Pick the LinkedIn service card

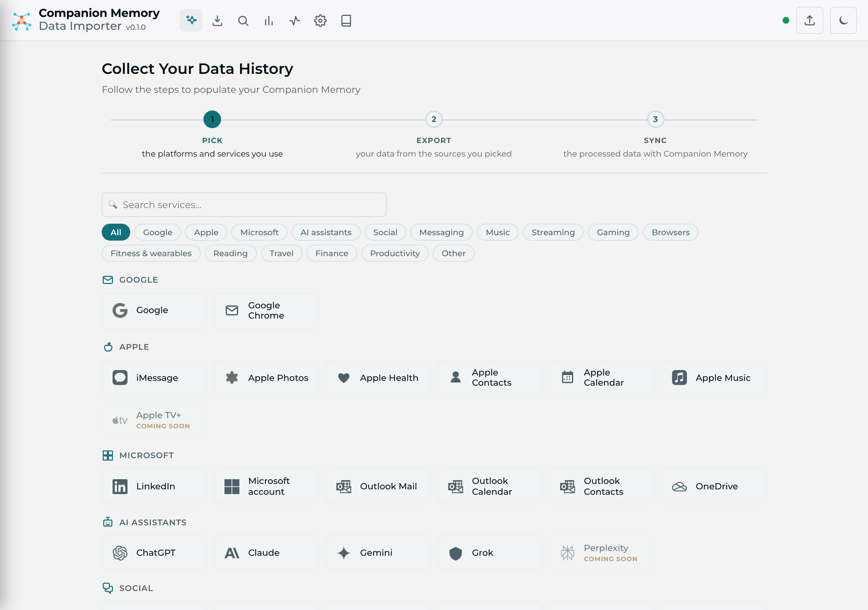coord(154,486)
